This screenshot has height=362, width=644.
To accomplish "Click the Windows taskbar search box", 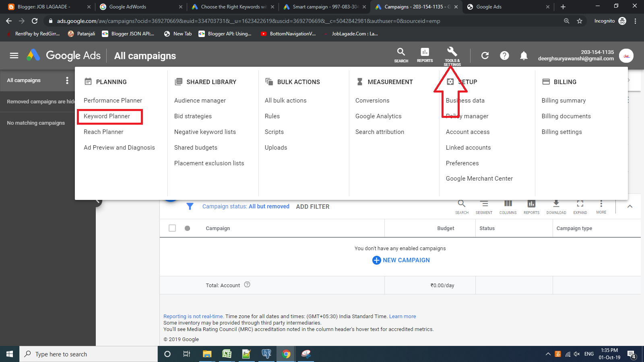I will point(89,354).
